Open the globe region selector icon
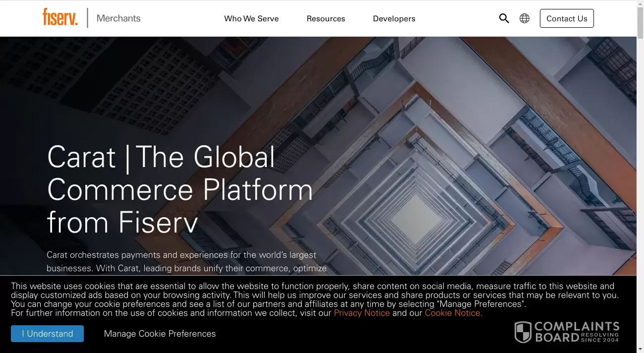 click(525, 18)
